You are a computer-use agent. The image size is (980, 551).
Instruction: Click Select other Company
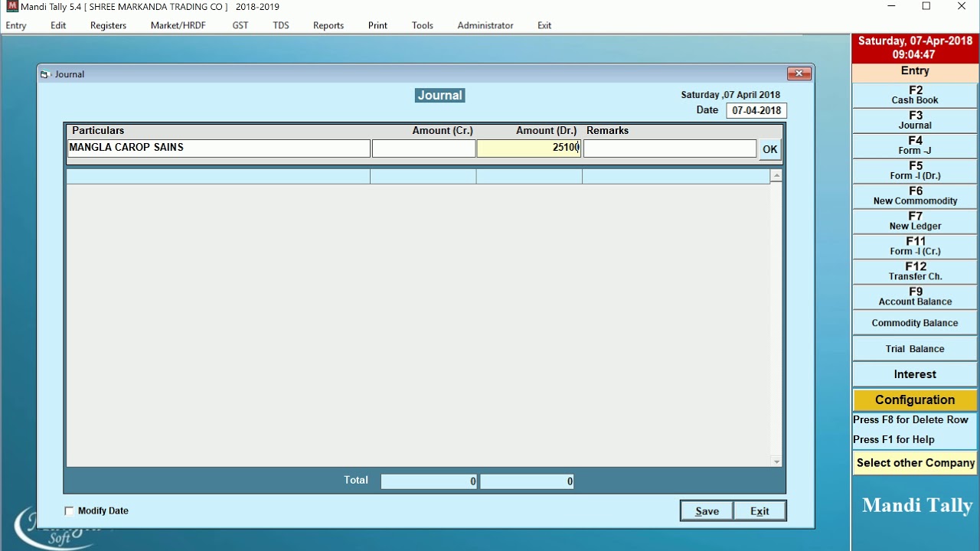(915, 463)
